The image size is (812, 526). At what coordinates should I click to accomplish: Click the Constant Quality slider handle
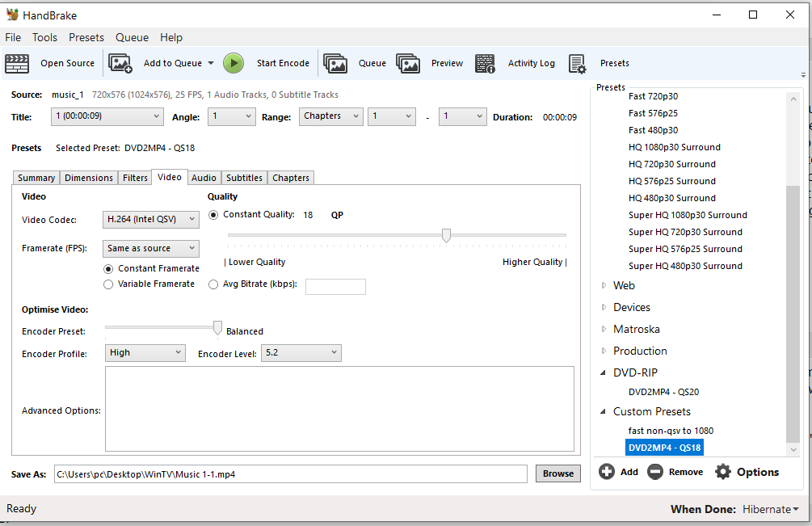pyautogui.click(x=446, y=236)
